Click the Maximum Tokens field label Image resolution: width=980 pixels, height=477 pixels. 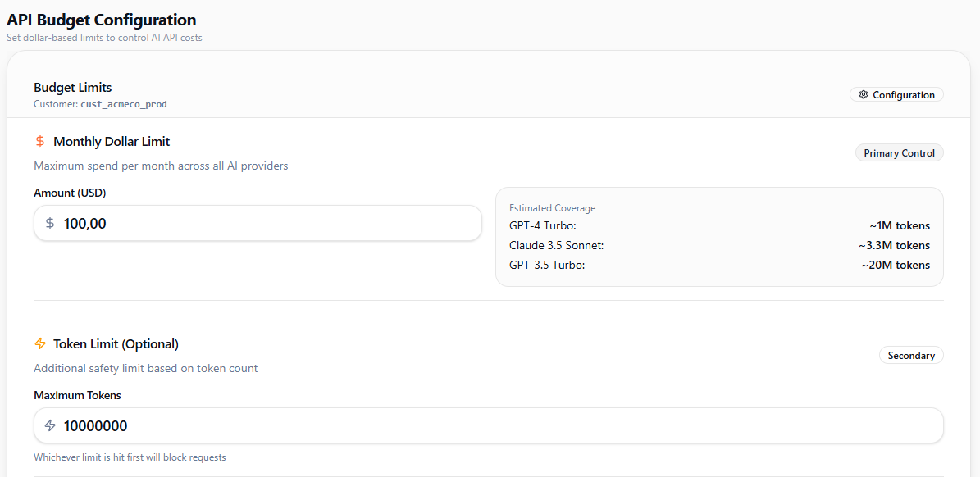(77, 396)
